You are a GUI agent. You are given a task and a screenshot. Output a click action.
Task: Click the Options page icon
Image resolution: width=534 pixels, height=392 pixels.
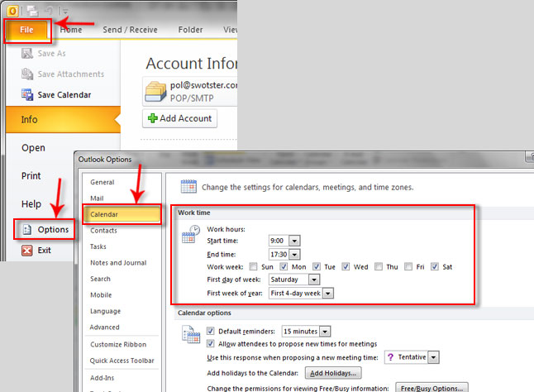click(x=27, y=230)
